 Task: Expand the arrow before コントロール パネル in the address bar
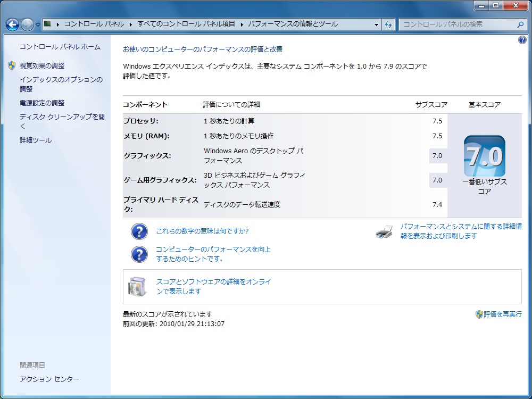(x=58, y=24)
